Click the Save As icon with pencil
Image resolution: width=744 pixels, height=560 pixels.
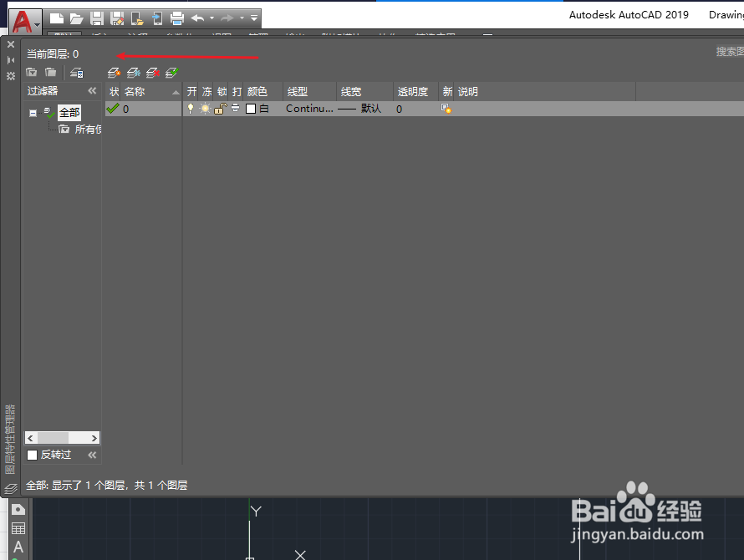tap(117, 18)
